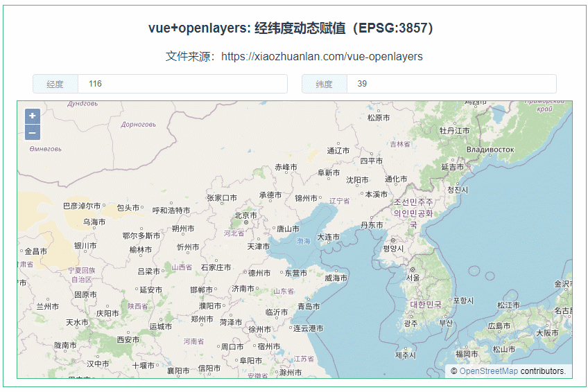Click the 青岛市 label on map
The image size is (588, 392).
(309, 307)
